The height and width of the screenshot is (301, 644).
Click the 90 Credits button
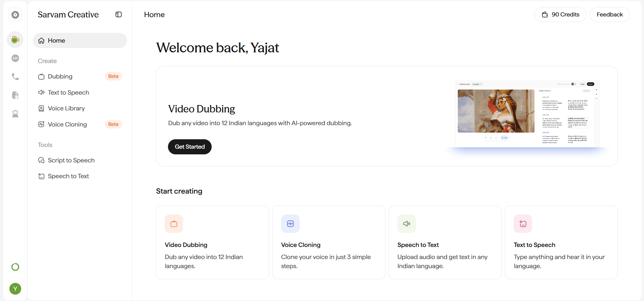point(560,15)
